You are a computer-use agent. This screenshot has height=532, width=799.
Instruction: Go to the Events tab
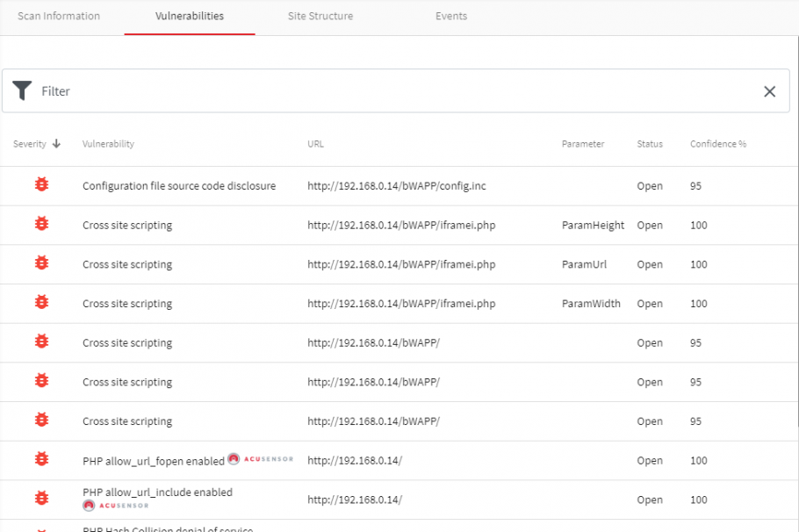click(451, 17)
